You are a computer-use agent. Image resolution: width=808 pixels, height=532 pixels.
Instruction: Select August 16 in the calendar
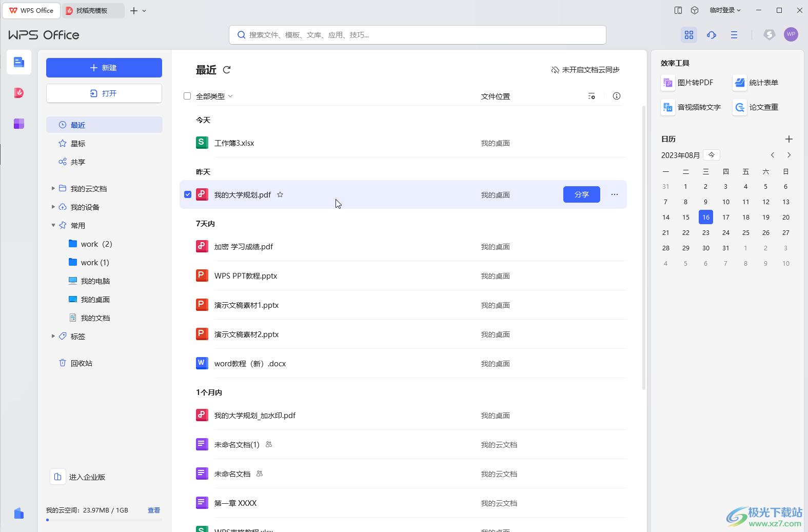tap(706, 217)
